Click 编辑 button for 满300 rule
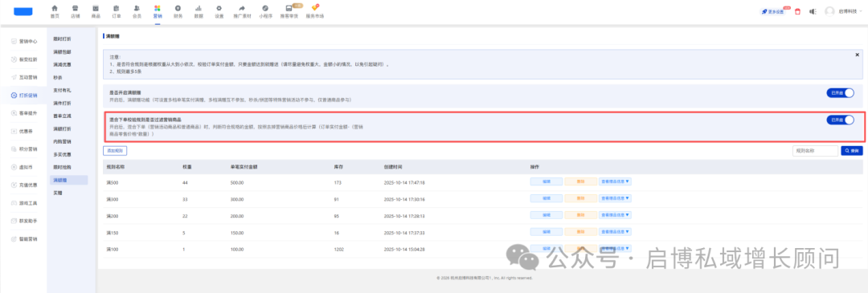This screenshot has width=868, height=293. [547, 198]
